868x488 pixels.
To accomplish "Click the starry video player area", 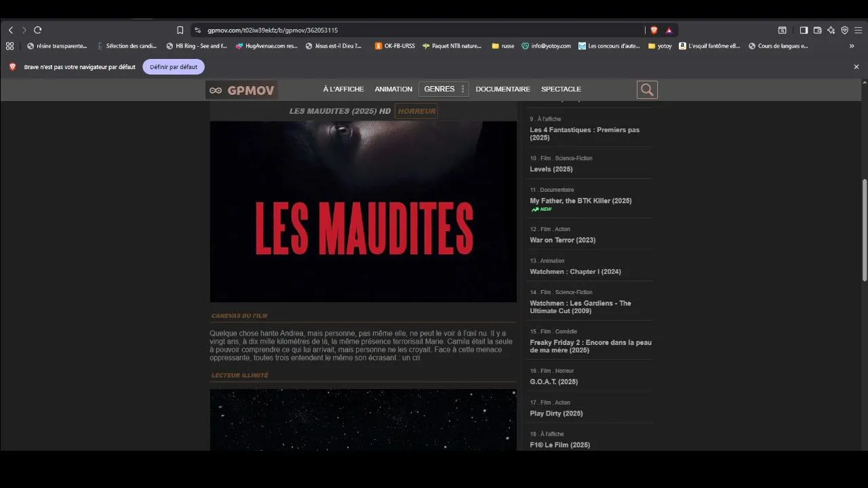I will [363, 420].
